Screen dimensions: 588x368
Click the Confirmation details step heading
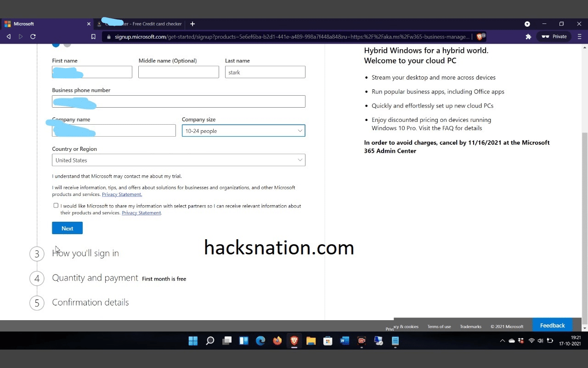(x=90, y=302)
